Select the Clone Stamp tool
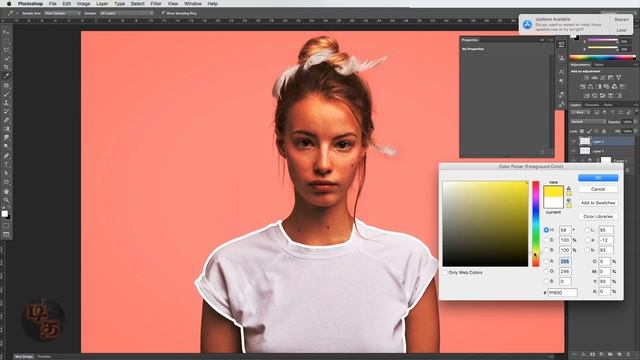Image resolution: width=640 pixels, height=360 pixels. 6,103
